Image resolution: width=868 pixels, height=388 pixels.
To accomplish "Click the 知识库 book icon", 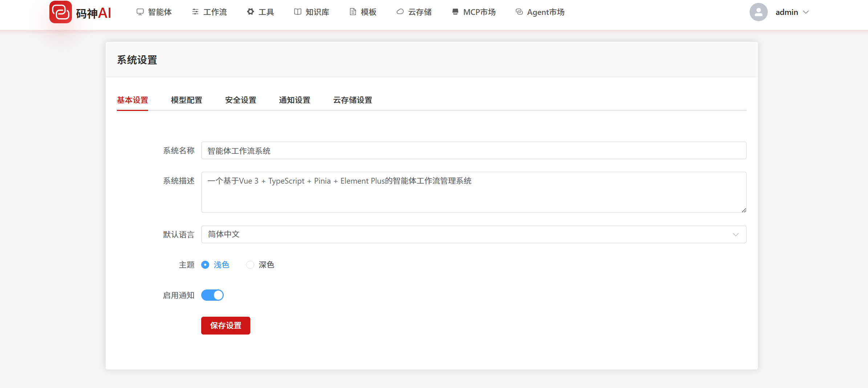I will [297, 12].
